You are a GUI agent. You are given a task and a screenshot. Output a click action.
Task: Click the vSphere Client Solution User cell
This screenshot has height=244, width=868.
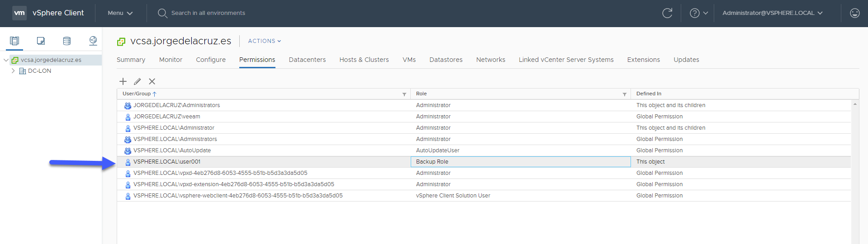(x=521, y=196)
